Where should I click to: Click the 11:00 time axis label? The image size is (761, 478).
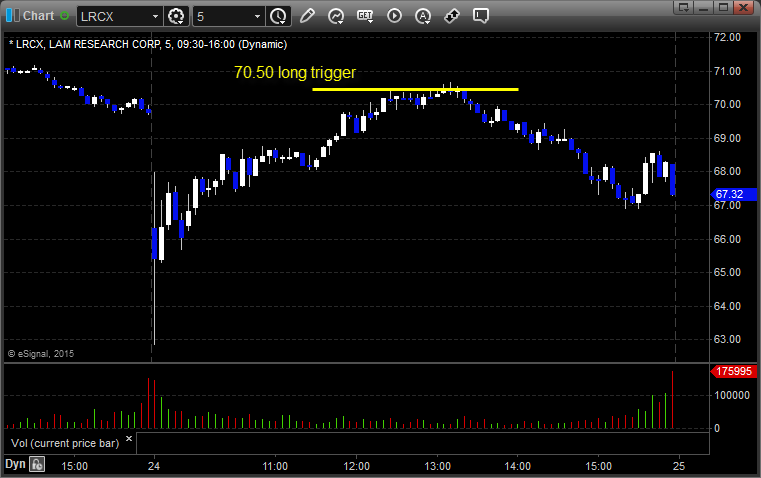pos(275,466)
